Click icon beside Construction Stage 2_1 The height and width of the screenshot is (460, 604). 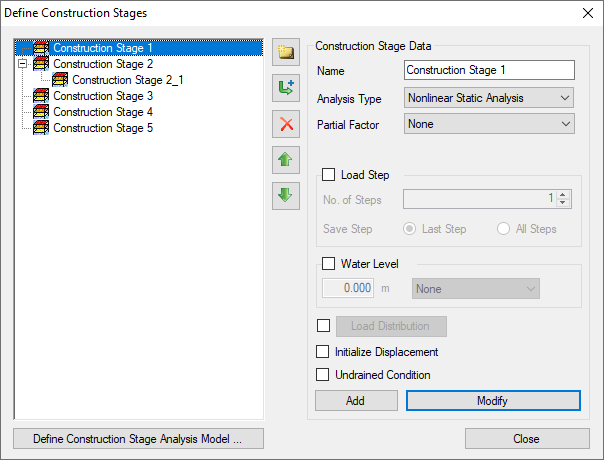(60, 80)
